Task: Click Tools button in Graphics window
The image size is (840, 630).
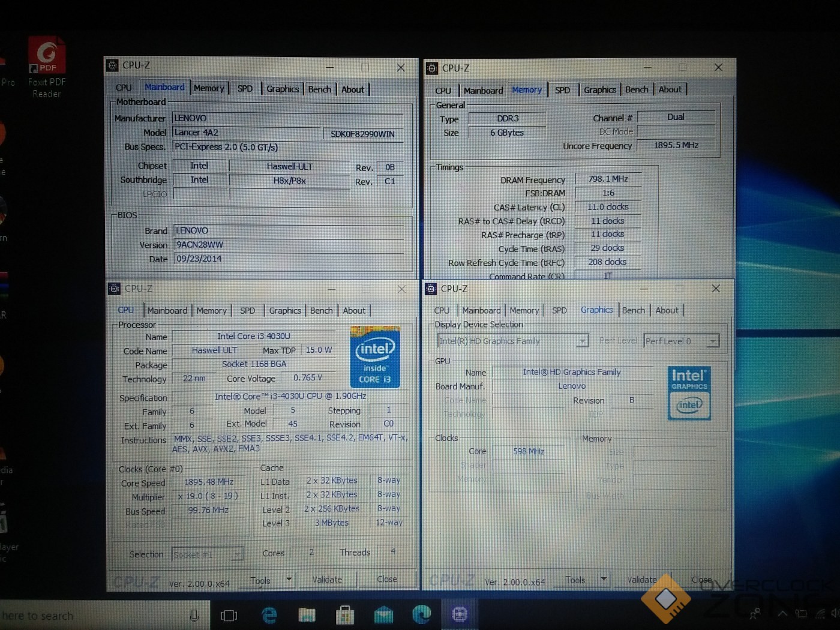Action: tap(575, 580)
